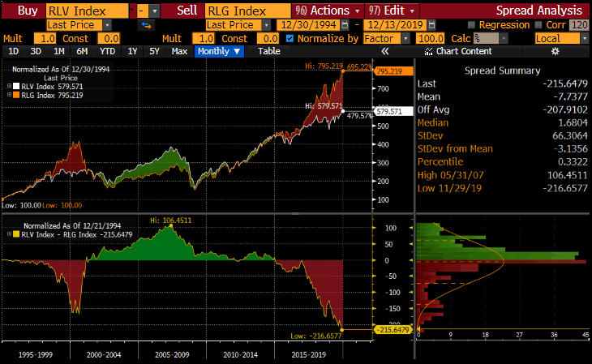Open the Monthly periodicity dropdown
The height and width of the screenshot is (364, 592).
[219, 52]
